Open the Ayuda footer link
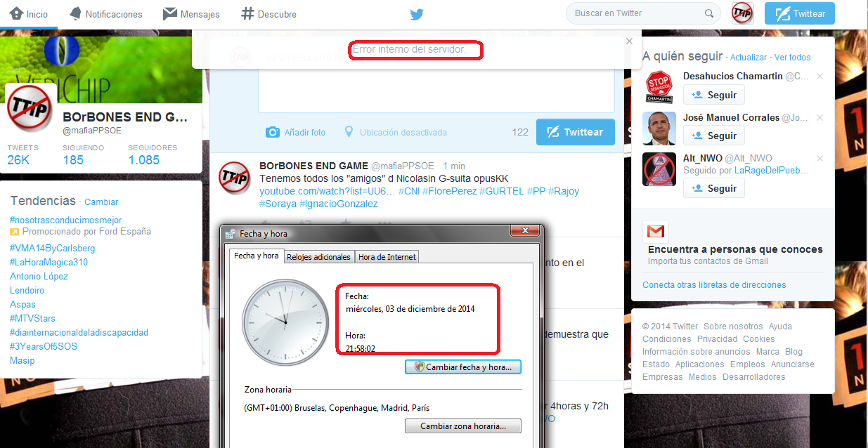The image size is (868, 448). tap(780, 327)
